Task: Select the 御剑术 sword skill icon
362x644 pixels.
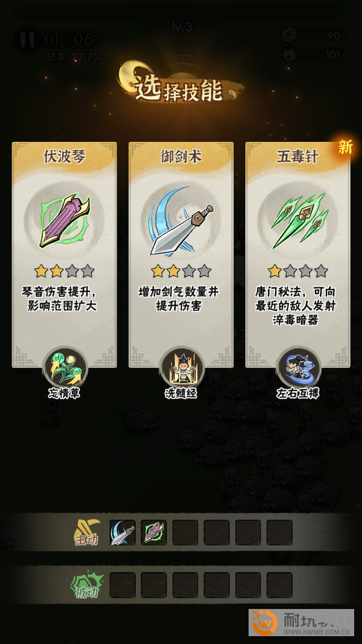Action: (182, 220)
